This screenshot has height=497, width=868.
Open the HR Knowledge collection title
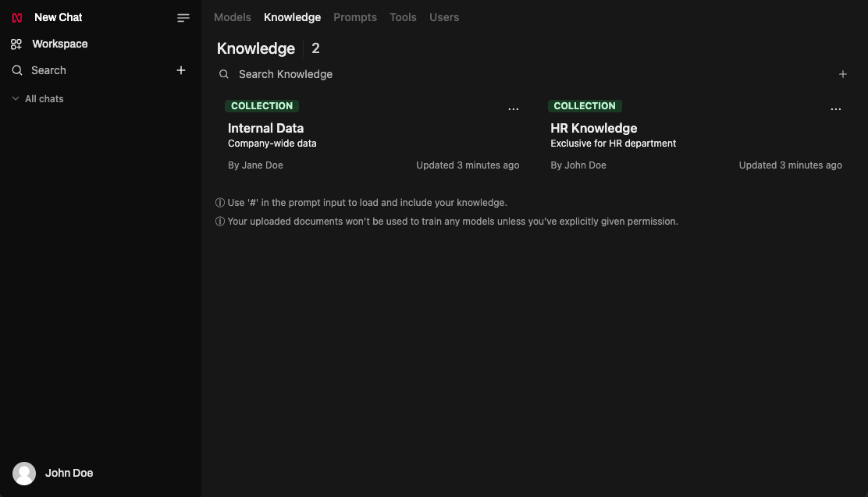pos(593,129)
